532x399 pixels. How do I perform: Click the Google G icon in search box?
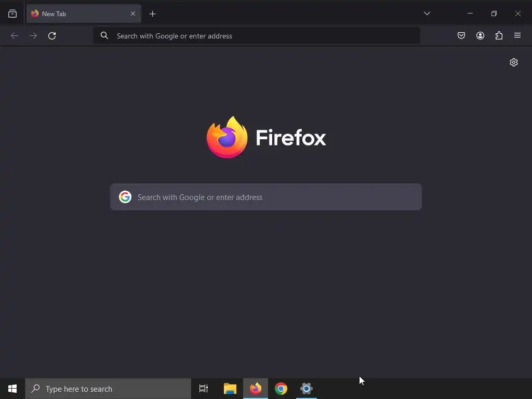point(125,197)
